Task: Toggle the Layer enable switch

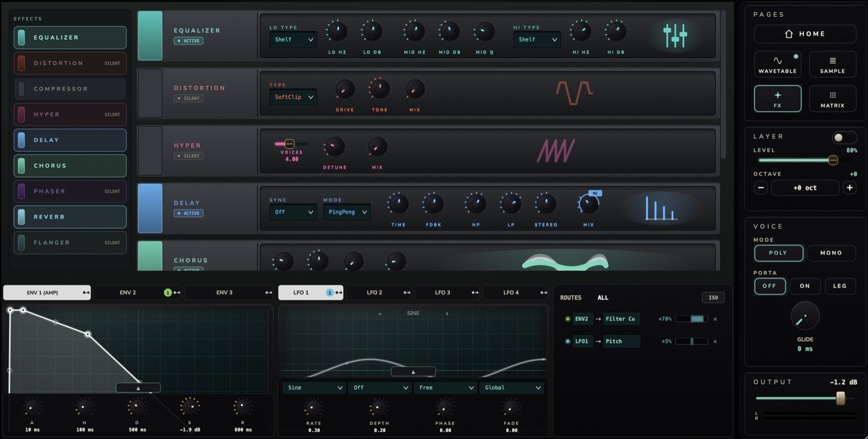Action: [844, 137]
